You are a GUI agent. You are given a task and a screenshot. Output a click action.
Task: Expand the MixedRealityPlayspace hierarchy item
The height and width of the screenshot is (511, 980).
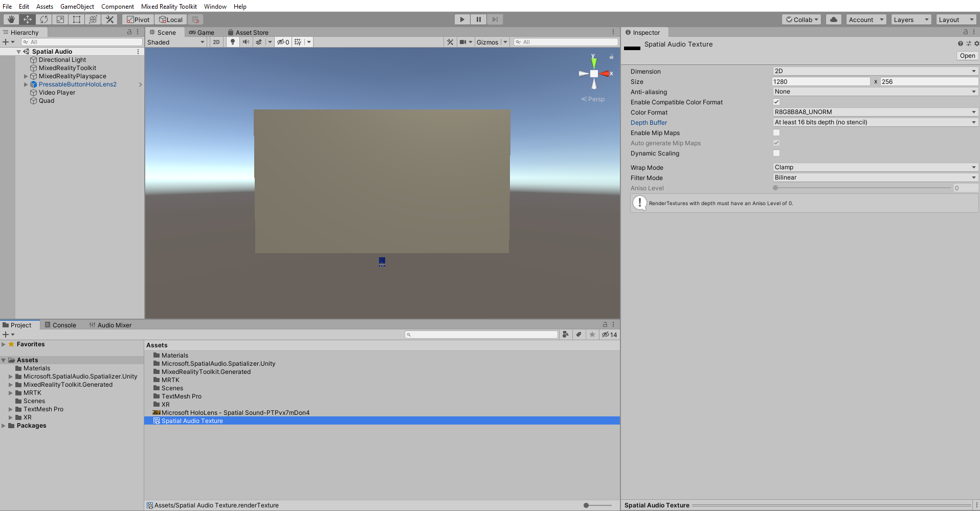[x=26, y=76]
